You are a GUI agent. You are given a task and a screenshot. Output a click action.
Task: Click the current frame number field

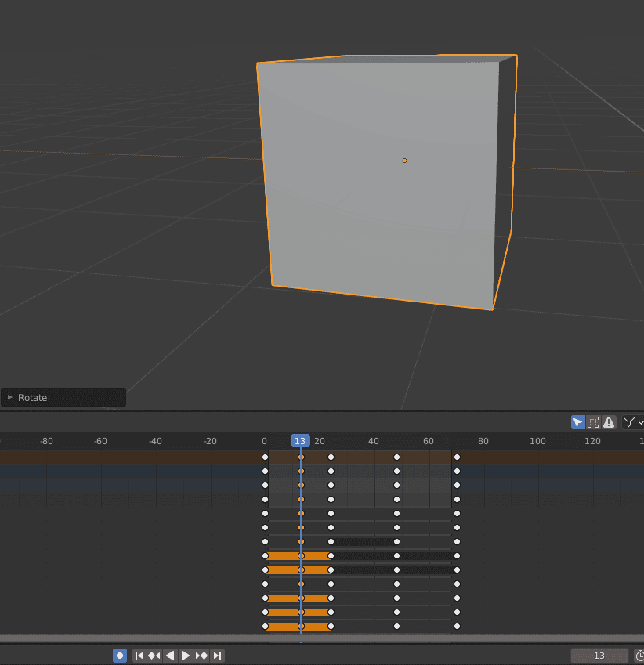point(598,656)
